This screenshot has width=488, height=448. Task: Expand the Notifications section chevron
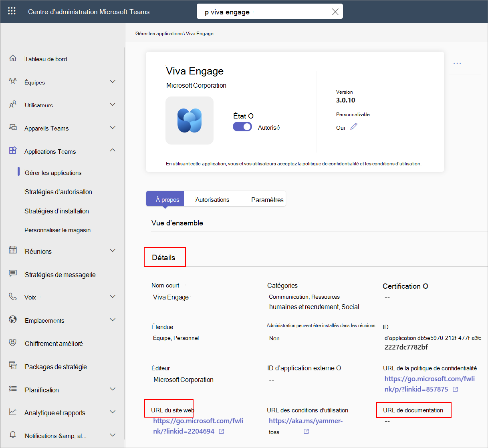(113, 435)
